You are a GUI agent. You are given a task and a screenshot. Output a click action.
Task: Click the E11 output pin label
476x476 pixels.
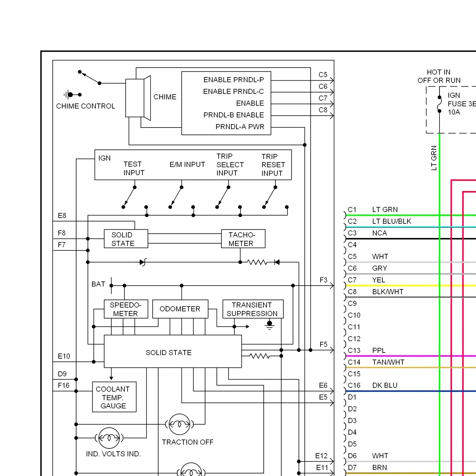(x=322, y=467)
